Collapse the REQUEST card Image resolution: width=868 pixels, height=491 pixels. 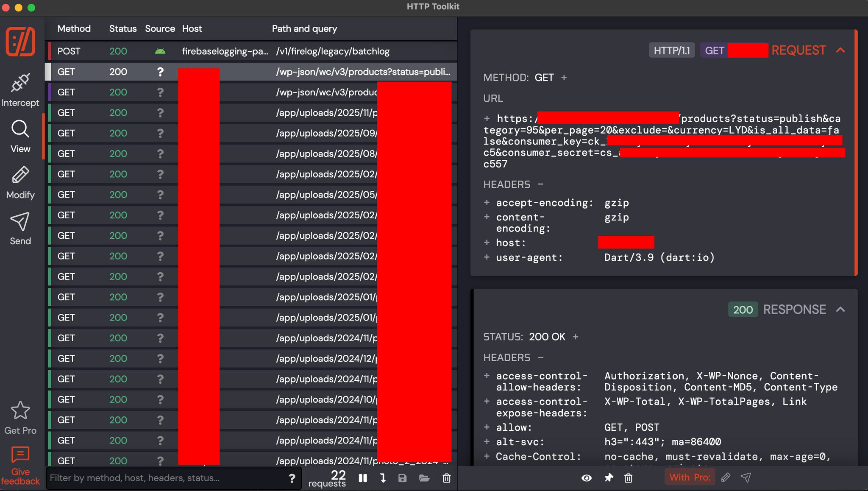click(x=840, y=50)
